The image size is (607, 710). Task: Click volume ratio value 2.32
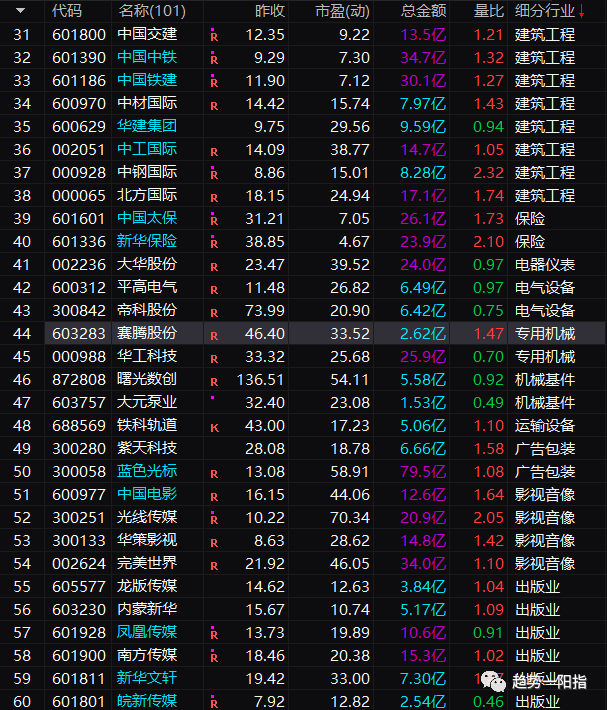point(488,173)
